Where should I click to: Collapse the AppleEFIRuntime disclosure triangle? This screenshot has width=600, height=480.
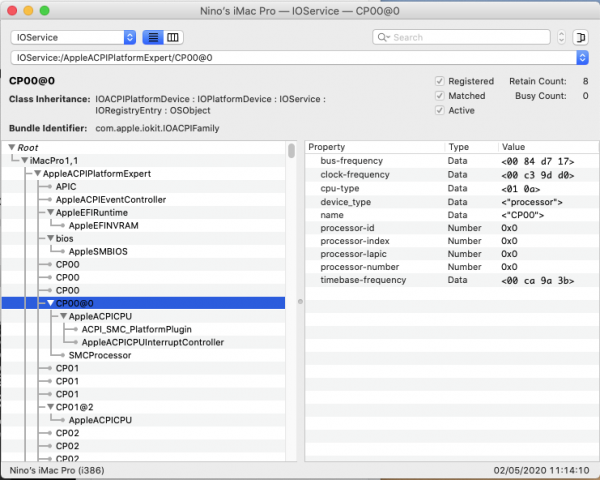click(51, 212)
